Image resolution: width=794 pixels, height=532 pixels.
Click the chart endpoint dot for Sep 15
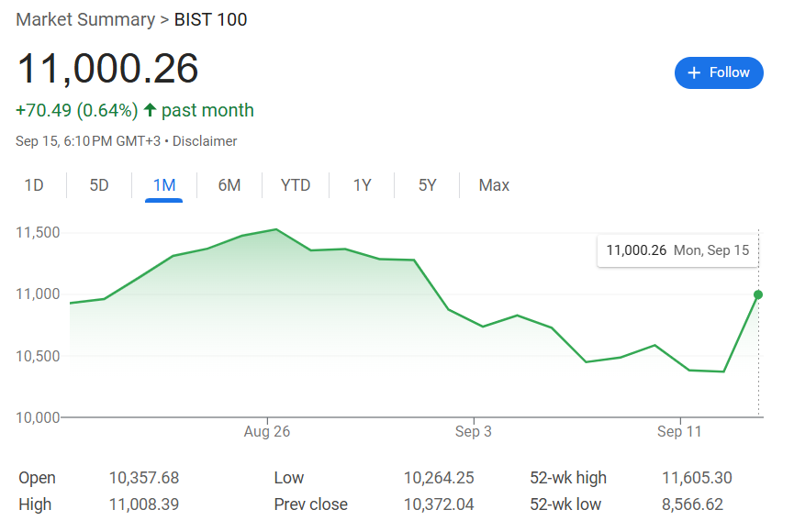(758, 294)
